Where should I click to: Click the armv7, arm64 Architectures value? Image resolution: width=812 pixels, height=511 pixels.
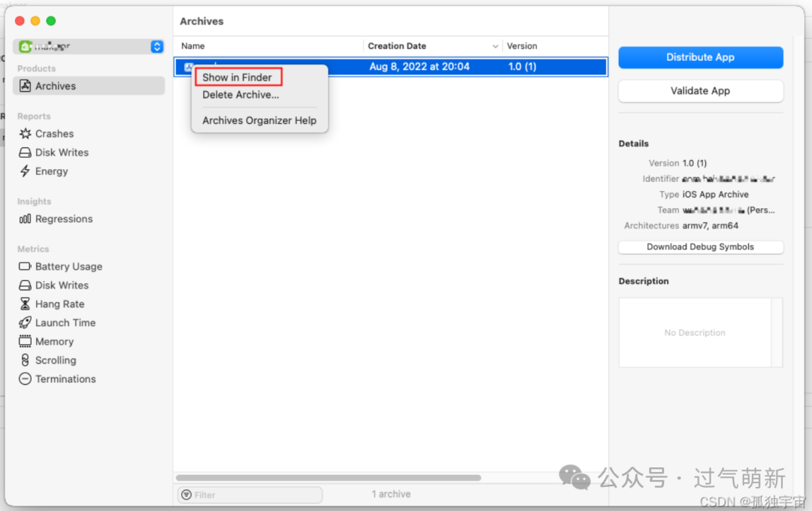click(710, 225)
